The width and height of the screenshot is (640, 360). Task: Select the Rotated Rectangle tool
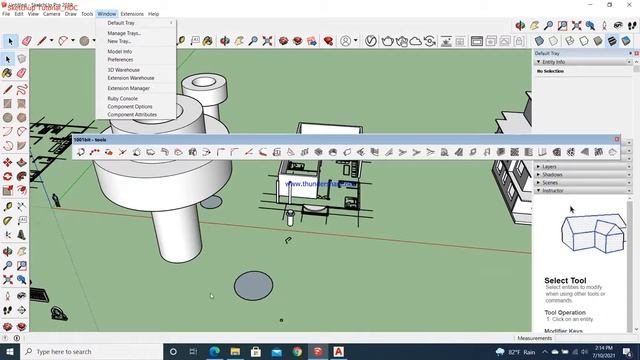pos(22,104)
